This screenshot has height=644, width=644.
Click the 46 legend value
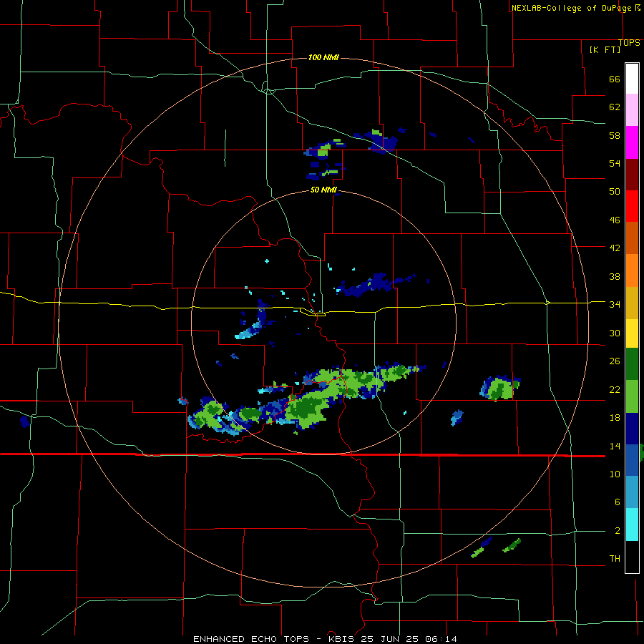[x=615, y=220]
